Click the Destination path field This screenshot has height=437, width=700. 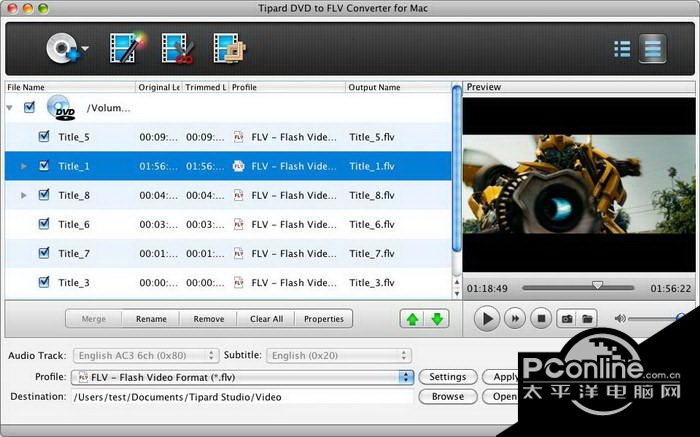coord(242,397)
